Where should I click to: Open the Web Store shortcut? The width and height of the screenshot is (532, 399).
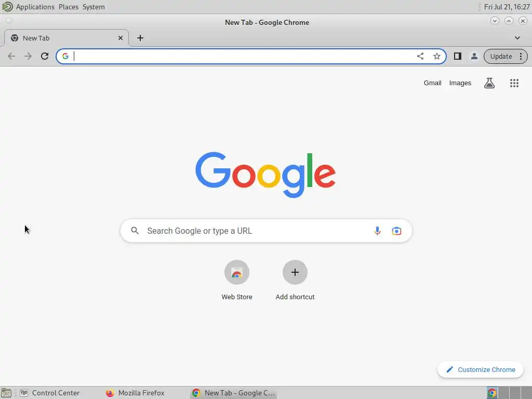237,280
